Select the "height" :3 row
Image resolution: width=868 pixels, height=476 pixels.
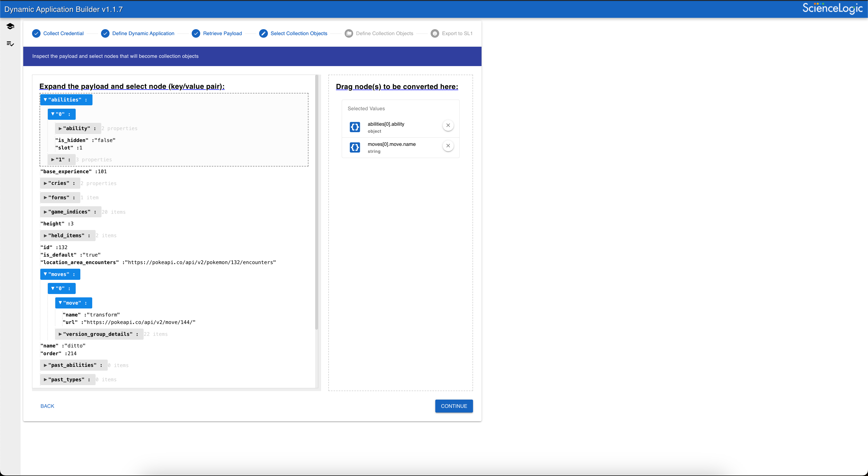point(57,224)
